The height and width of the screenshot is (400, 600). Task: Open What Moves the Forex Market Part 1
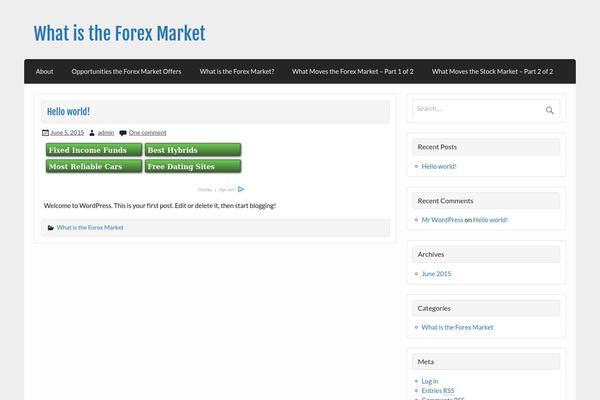tap(353, 72)
